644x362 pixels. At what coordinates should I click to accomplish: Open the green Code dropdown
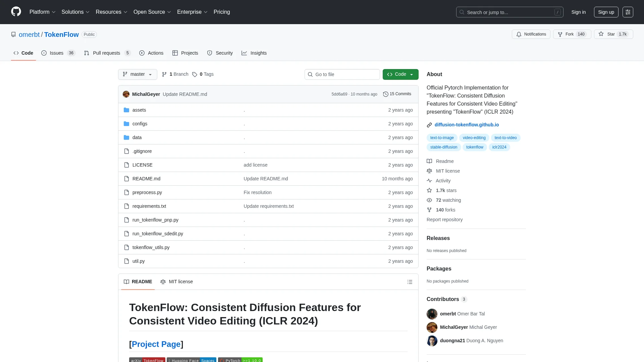[400, 74]
